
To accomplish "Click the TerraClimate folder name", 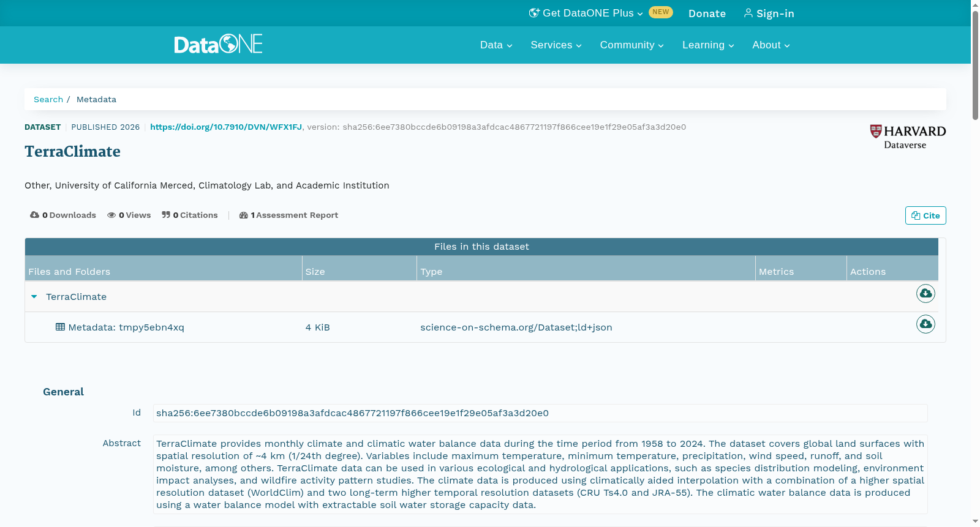I will click(76, 297).
